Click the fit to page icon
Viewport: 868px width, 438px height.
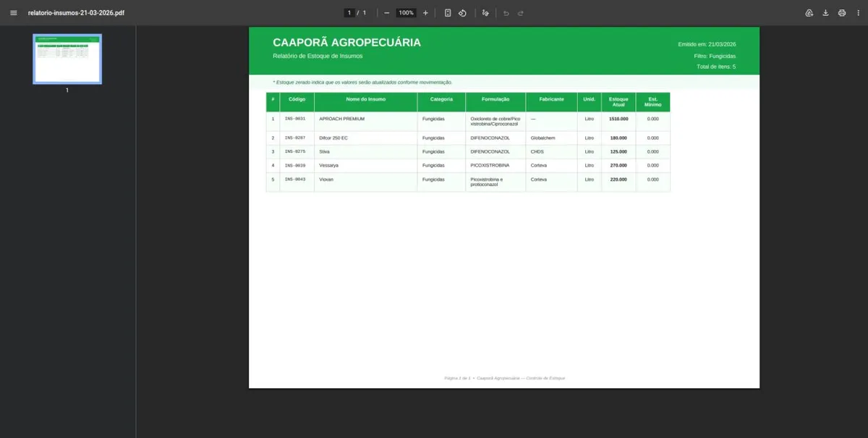click(x=448, y=13)
